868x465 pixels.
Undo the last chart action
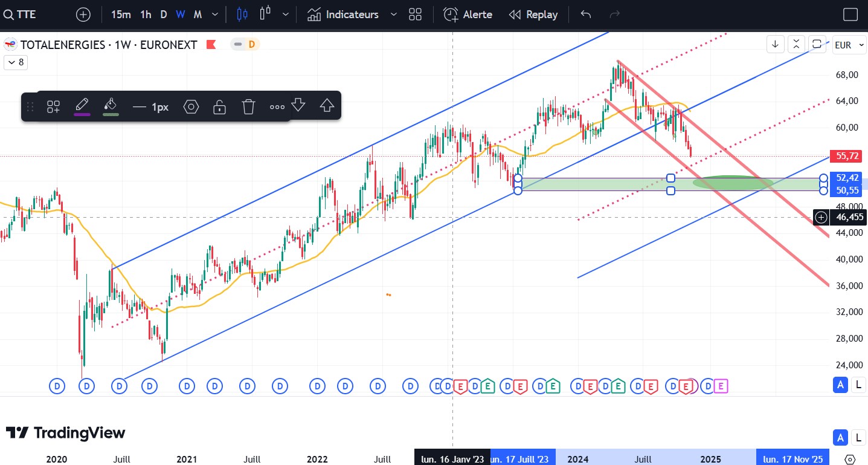pyautogui.click(x=585, y=15)
